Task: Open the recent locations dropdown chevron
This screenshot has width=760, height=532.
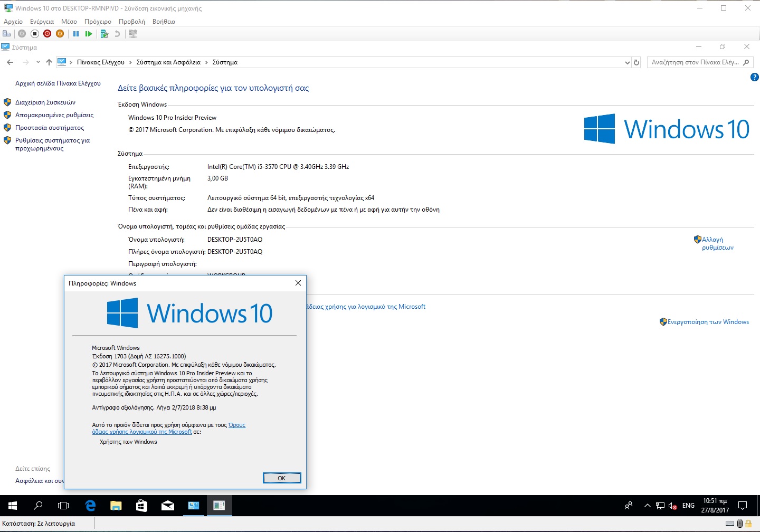Action: coord(38,62)
